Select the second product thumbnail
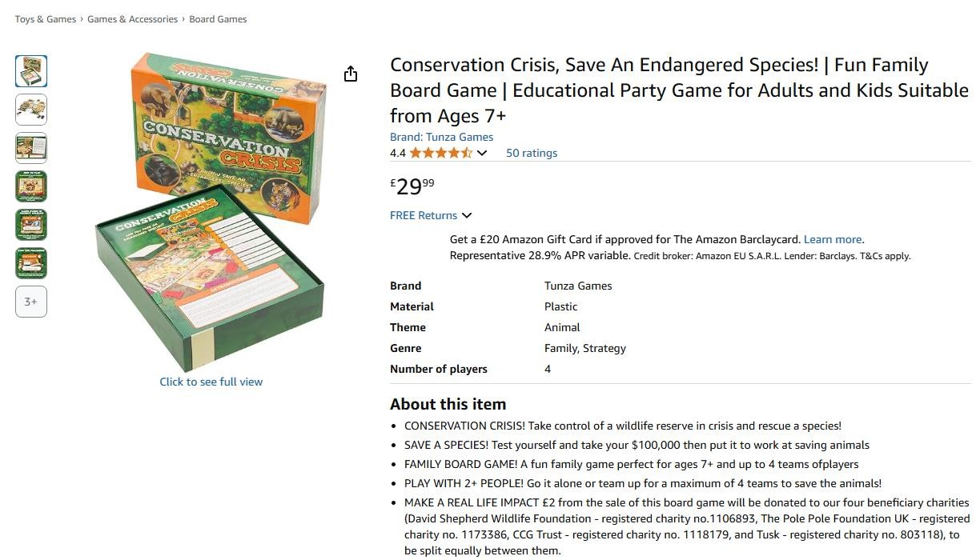980x560 pixels. [31, 110]
